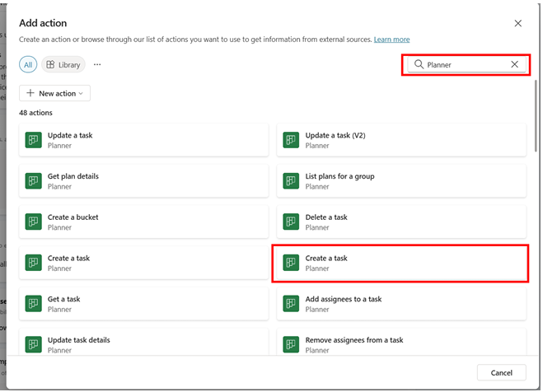The height and width of the screenshot is (392, 543).
Task: Click the Add action dialog title
Action: pos(43,23)
